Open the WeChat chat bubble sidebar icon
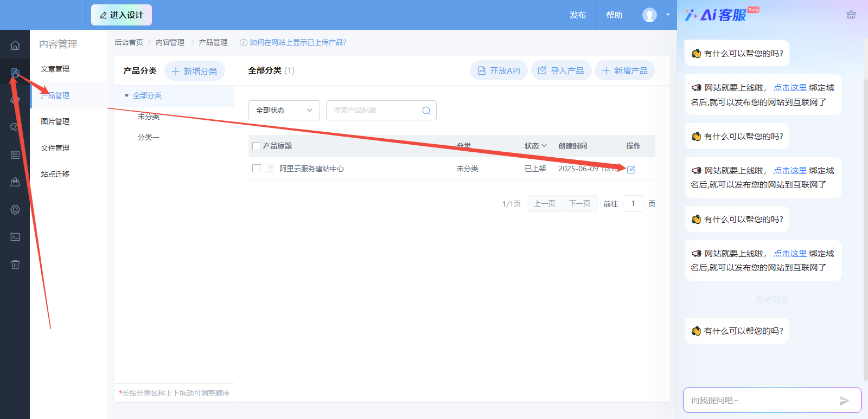This screenshot has height=419, width=868. 15,127
